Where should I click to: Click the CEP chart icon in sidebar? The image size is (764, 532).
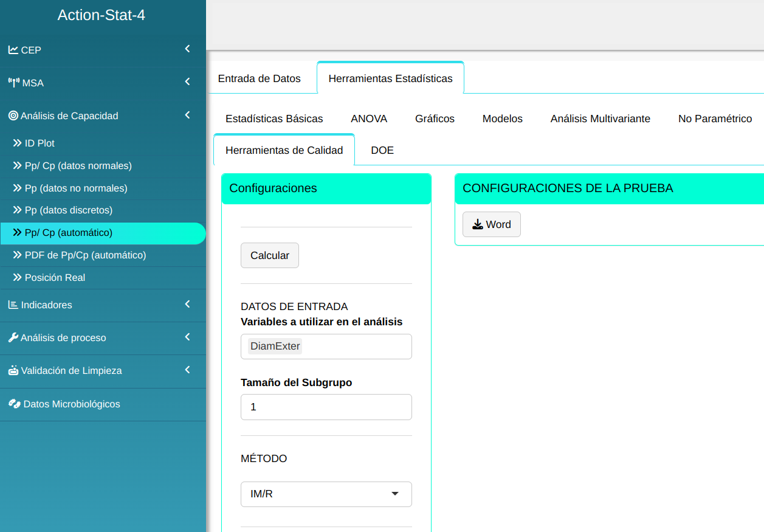(x=13, y=50)
